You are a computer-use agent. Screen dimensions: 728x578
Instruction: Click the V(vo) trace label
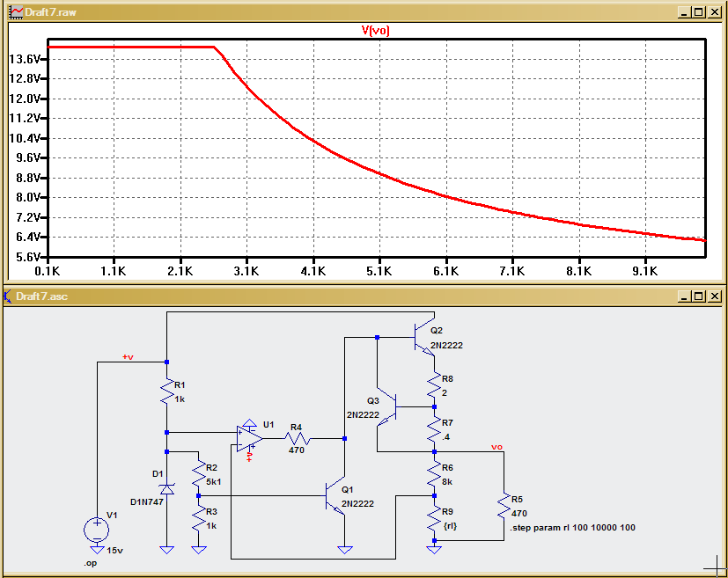point(375,31)
